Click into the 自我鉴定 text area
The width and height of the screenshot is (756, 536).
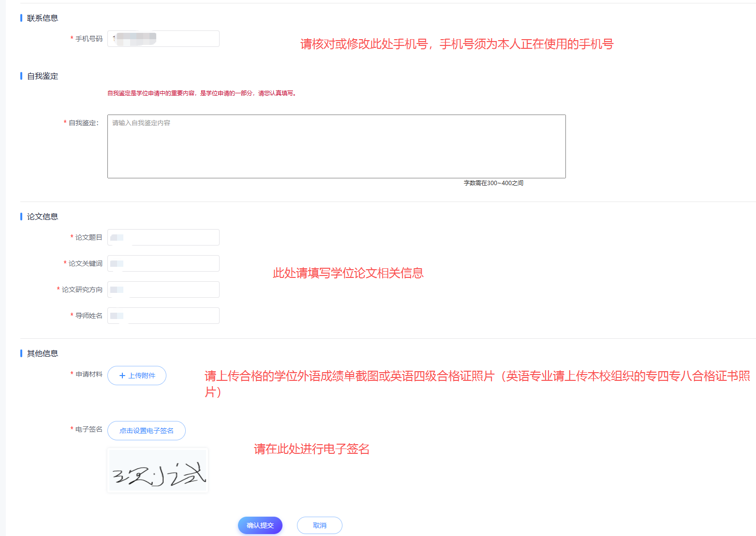pos(337,146)
